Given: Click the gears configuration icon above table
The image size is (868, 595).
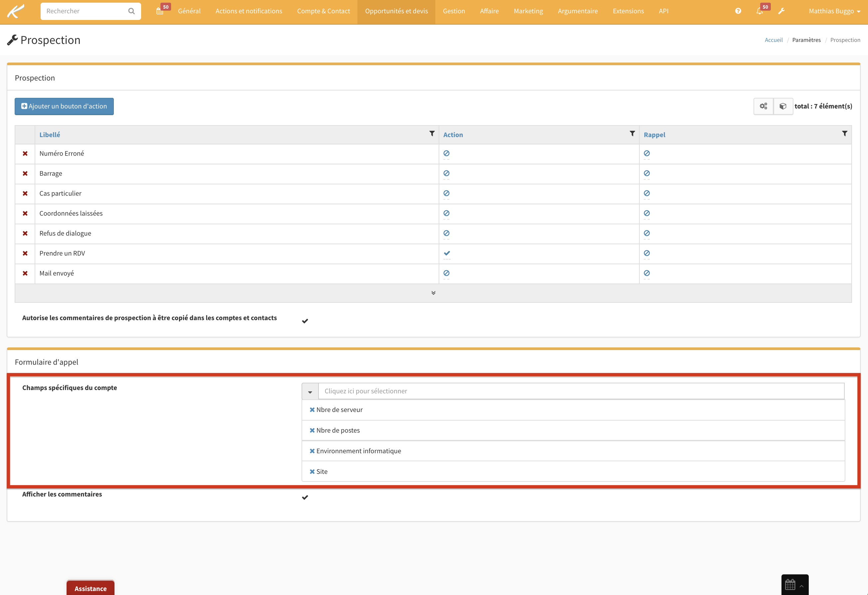Looking at the screenshot, I should tap(763, 106).
